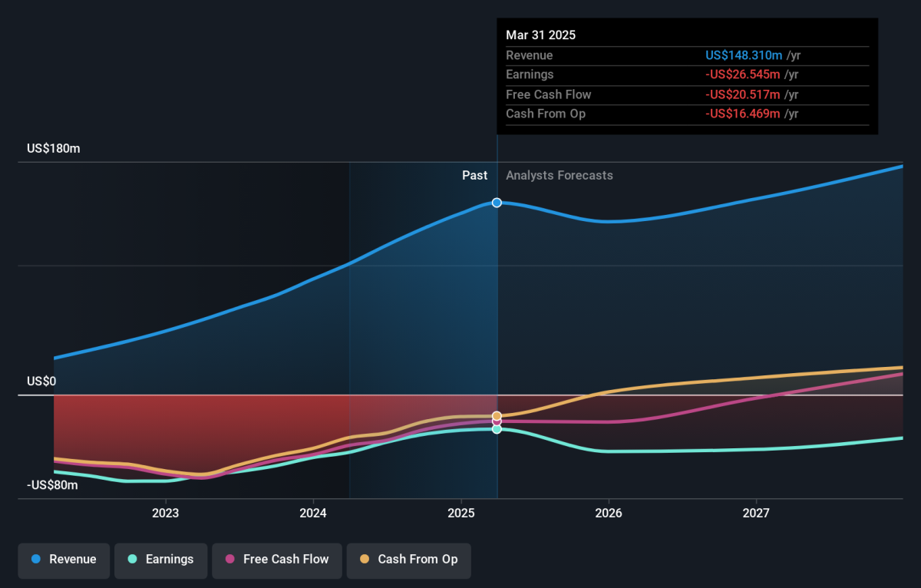Toggle the Cash From Op legend series
Screen dimensions: 921x588
pyautogui.click(x=408, y=560)
